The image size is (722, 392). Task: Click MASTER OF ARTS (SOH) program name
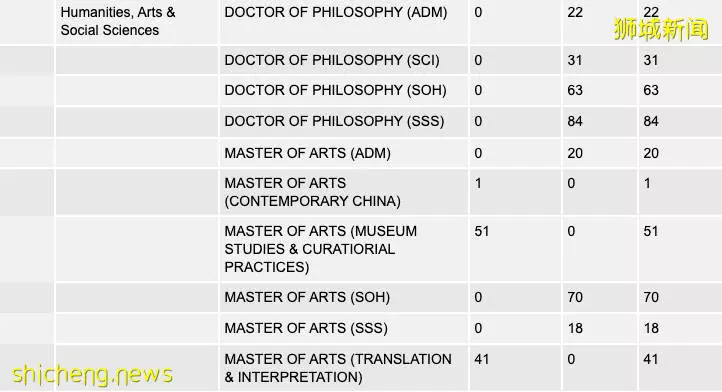tap(307, 297)
